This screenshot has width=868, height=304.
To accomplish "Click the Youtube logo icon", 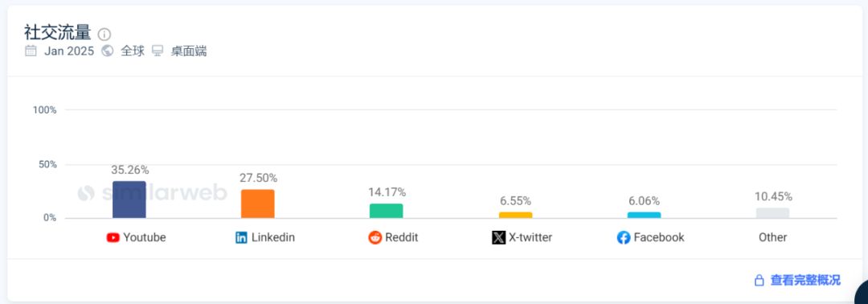I will (x=113, y=237).
